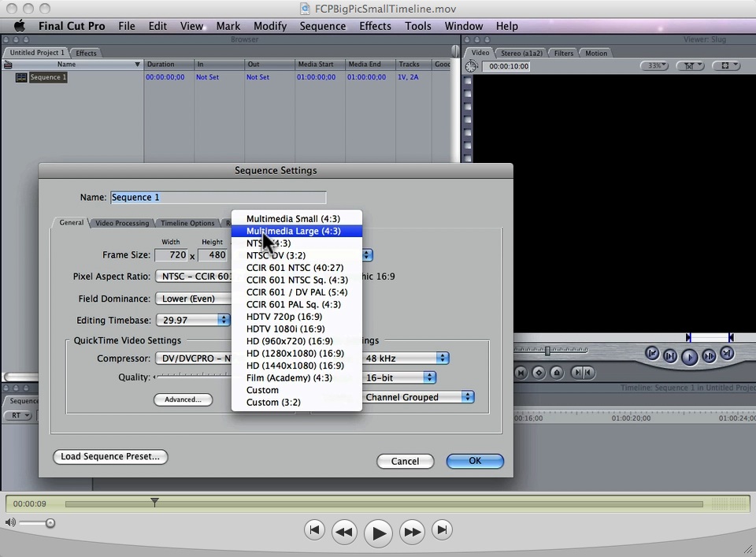Choose Multimedia Large (4:3) from the popup
Image resolution: width=756 pixels, height=557 pixels.
coord(297,231)
